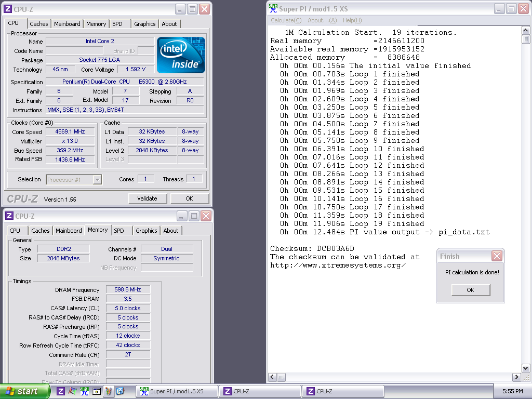This screenshot has height=399, width=532.
Task: Click Super PI title bar icon
Action: (273, 8)
